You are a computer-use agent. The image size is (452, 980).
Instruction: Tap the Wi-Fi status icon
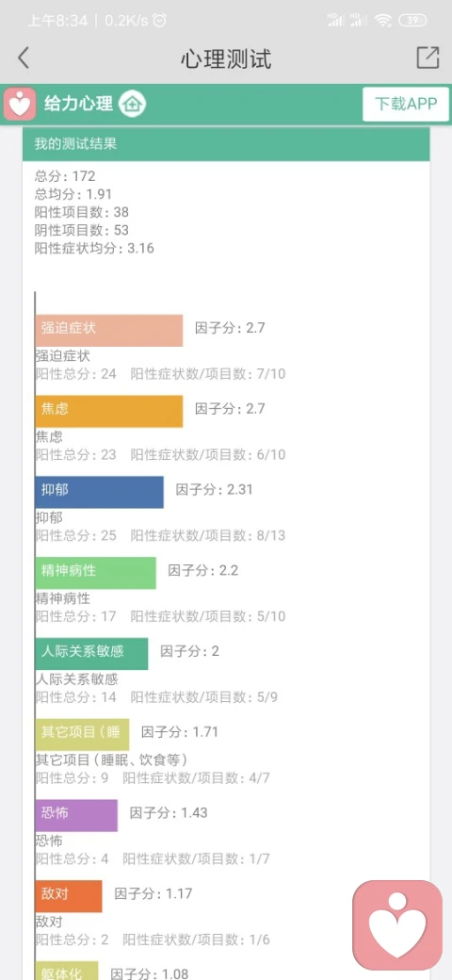(382, 21)
